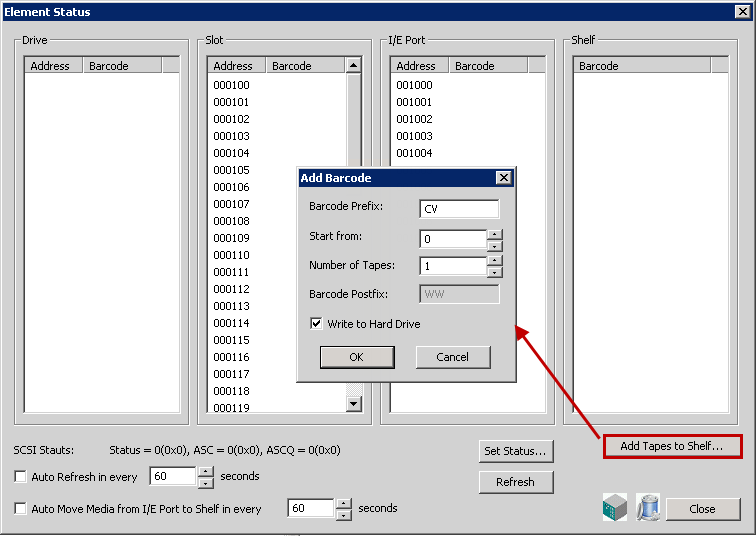Select slot address 000100
This screenshot has height=536, width=756.
click(x=231, y=85)
